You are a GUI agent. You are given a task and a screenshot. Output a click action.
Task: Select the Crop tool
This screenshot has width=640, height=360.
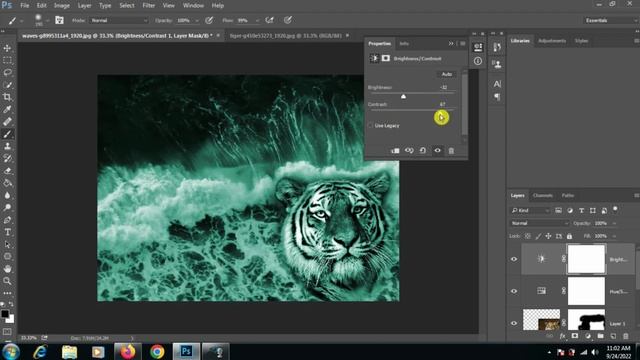(x=7, y=97)
